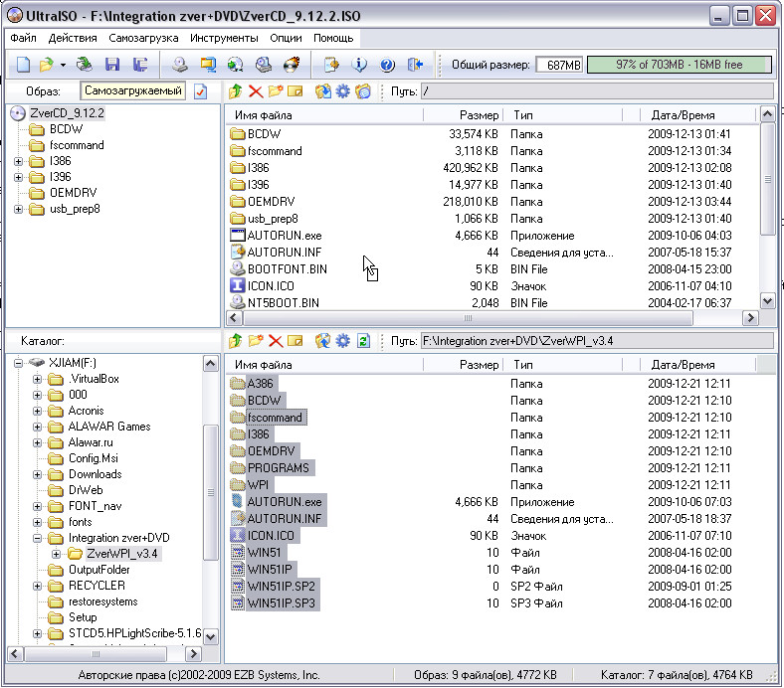Image resolution: width=784 pixels, height=688 pixels.
Task: Click the Save As toolbar icon
Action: (140, 65)
